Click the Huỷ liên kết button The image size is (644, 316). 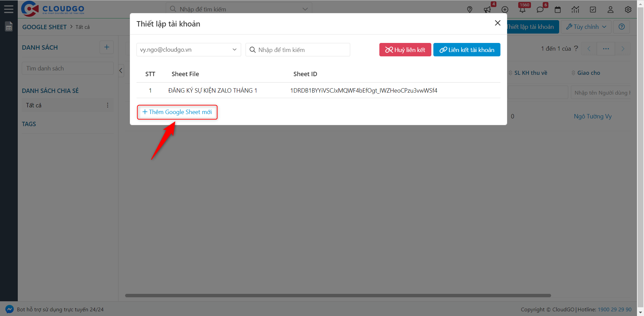click(405, 50)
